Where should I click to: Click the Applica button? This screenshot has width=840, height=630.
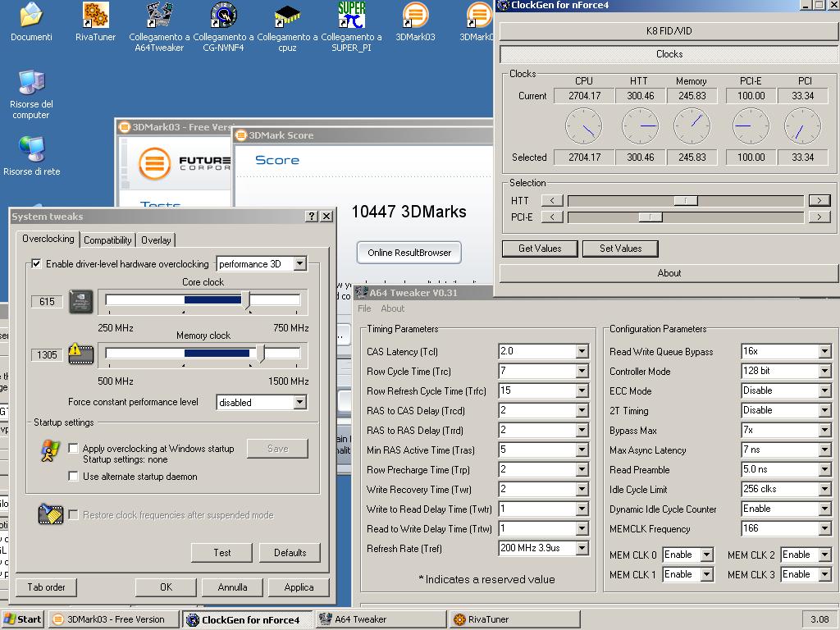tap(299, 587)
